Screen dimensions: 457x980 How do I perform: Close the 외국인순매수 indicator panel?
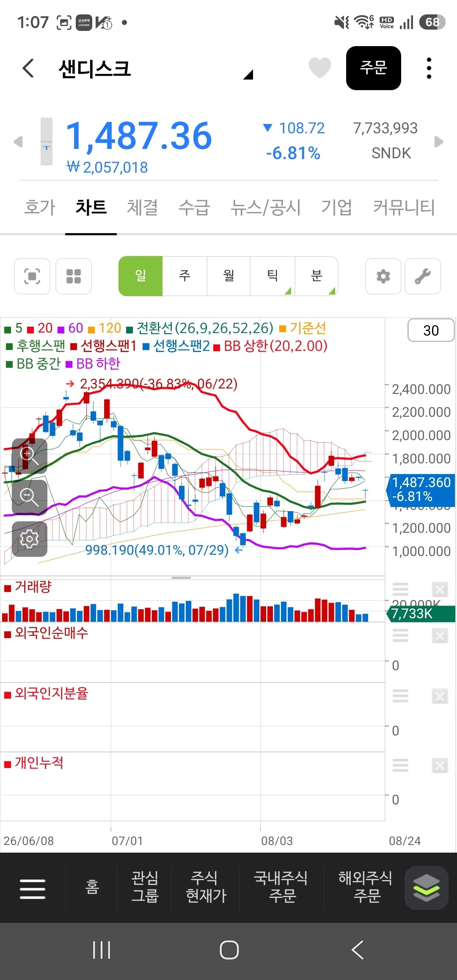coord(440,635)
